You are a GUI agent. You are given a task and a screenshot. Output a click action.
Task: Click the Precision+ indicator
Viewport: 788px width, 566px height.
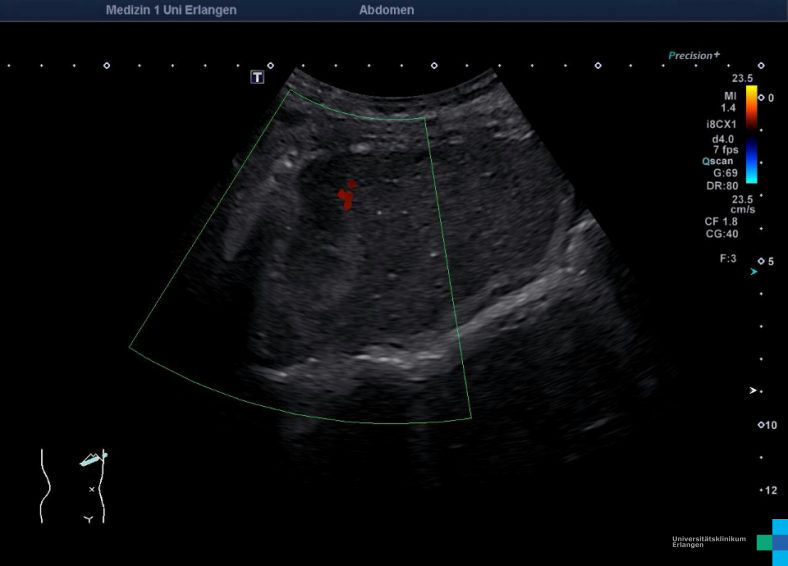click(694, 56)
